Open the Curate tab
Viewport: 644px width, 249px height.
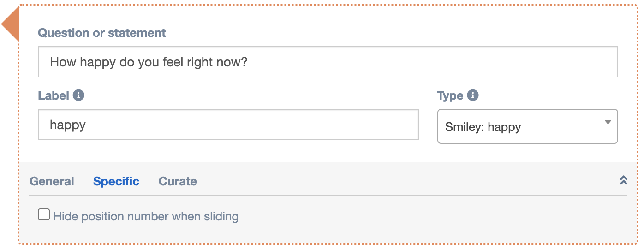pyautogui.click(x=178, y=181)
